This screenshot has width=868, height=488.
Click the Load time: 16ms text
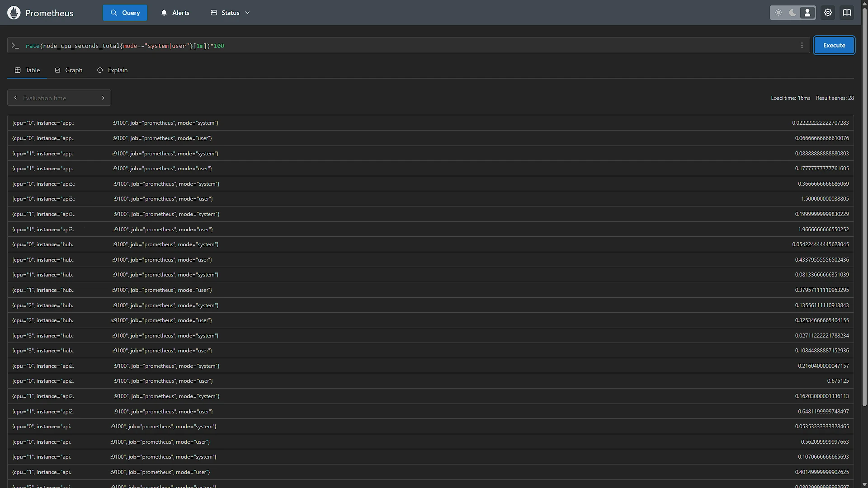click(x=790, y=98)
